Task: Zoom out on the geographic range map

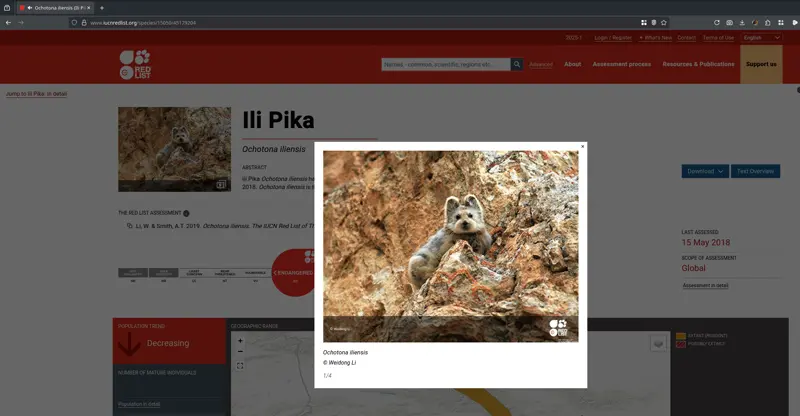Action: coord(240,352)
